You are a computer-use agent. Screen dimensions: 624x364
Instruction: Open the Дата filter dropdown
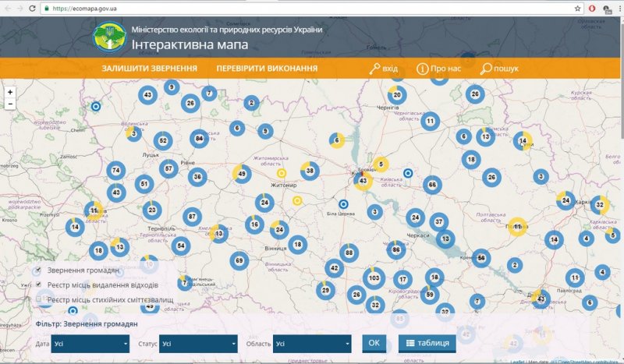[x=90, y=343]
